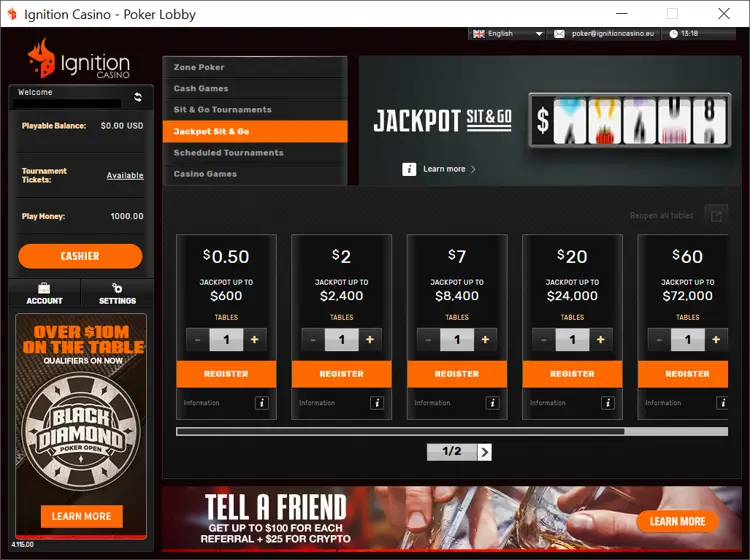The width and height of the screenshot is (750, 560).
Task: Click Playable Balance $0.00 USD value
Action: [x=122, y=126]
